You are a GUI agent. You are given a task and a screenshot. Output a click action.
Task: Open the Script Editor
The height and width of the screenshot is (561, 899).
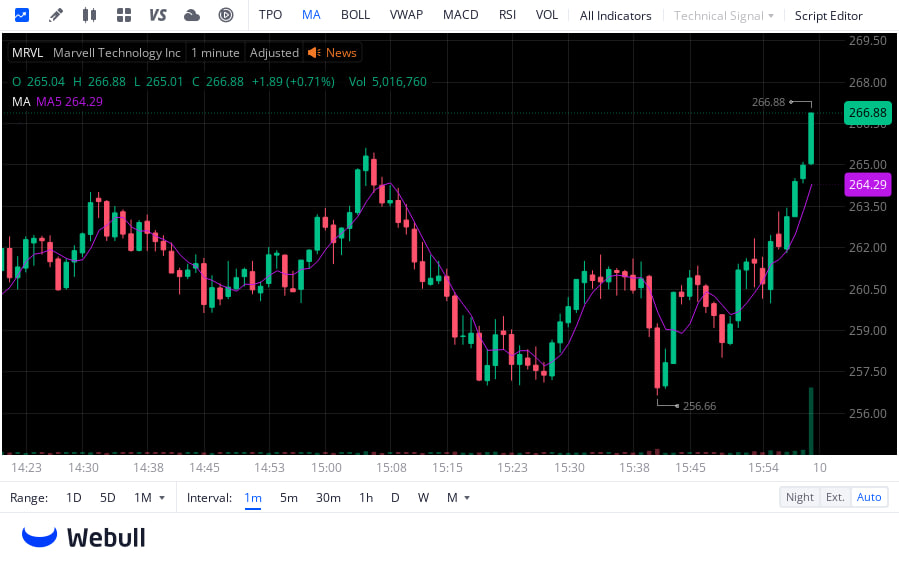pyautogui.click(x=828, y=16)
